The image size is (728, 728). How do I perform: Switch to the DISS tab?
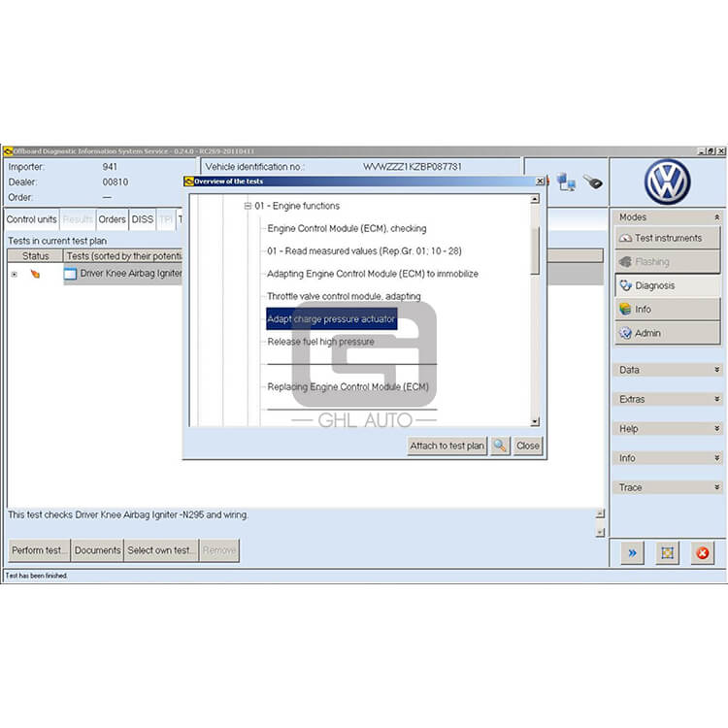pos(143,219)
